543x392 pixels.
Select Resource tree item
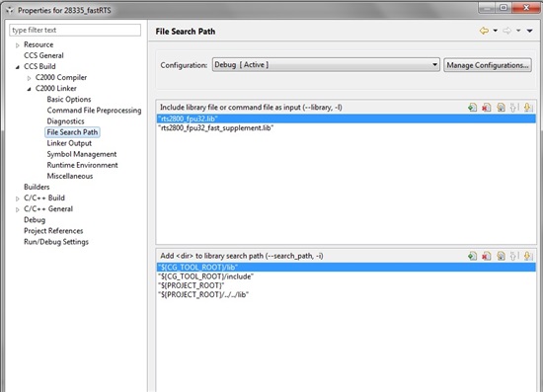tap(39, 44)
